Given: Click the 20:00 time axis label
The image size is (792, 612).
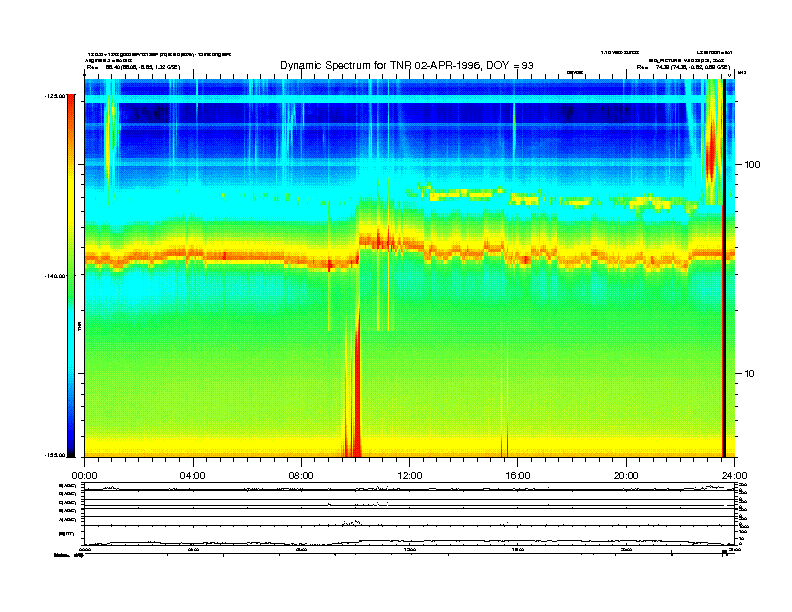Looking at the screenshot, I should (626, 476).
